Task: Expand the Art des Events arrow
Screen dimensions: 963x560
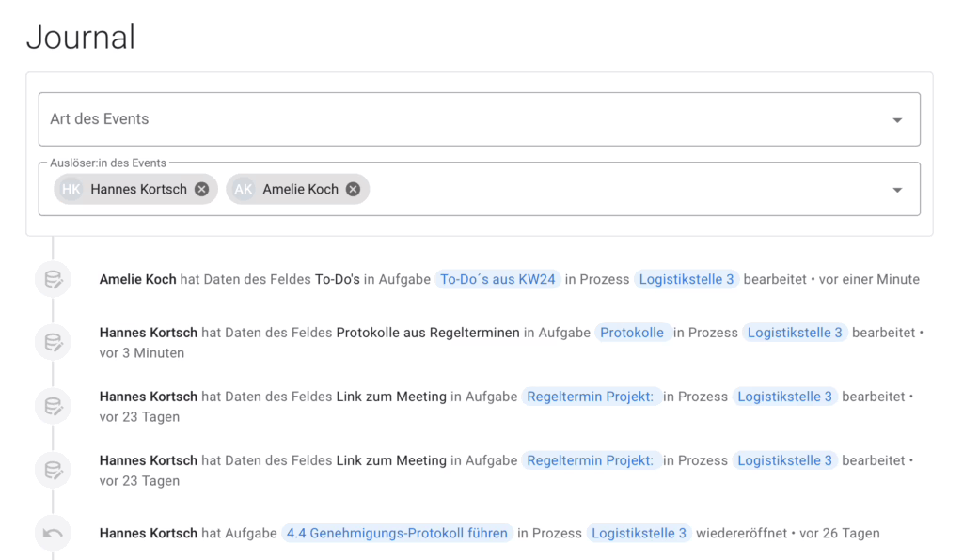Action: click(897, 120)
